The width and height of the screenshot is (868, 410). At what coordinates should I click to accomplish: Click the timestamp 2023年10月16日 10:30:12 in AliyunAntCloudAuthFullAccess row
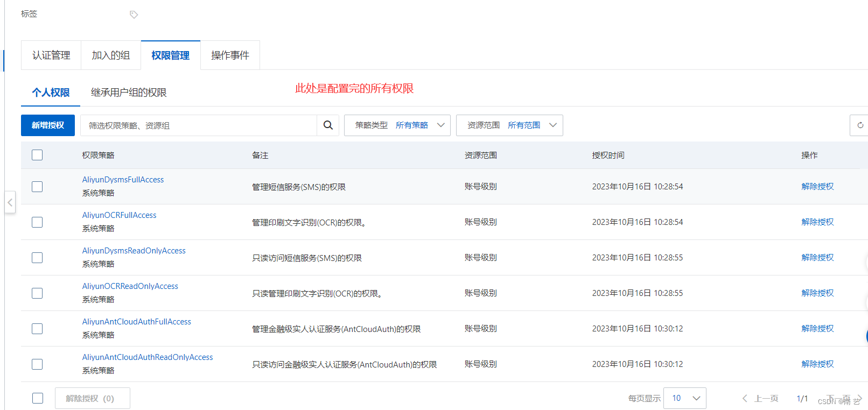pyautogui.click(x=638, y=329)
